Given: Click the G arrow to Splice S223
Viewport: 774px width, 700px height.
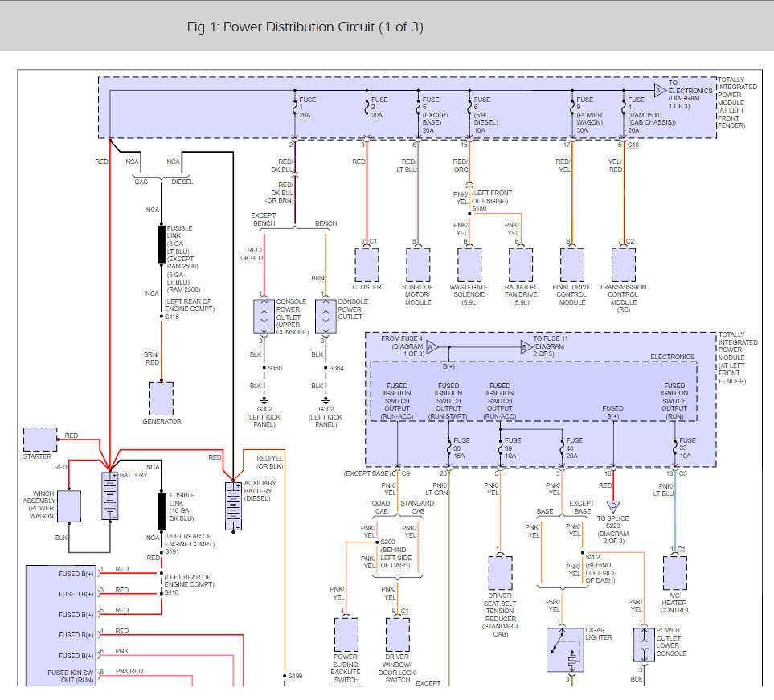Looking at the screenshot, I should click(613, 507).
